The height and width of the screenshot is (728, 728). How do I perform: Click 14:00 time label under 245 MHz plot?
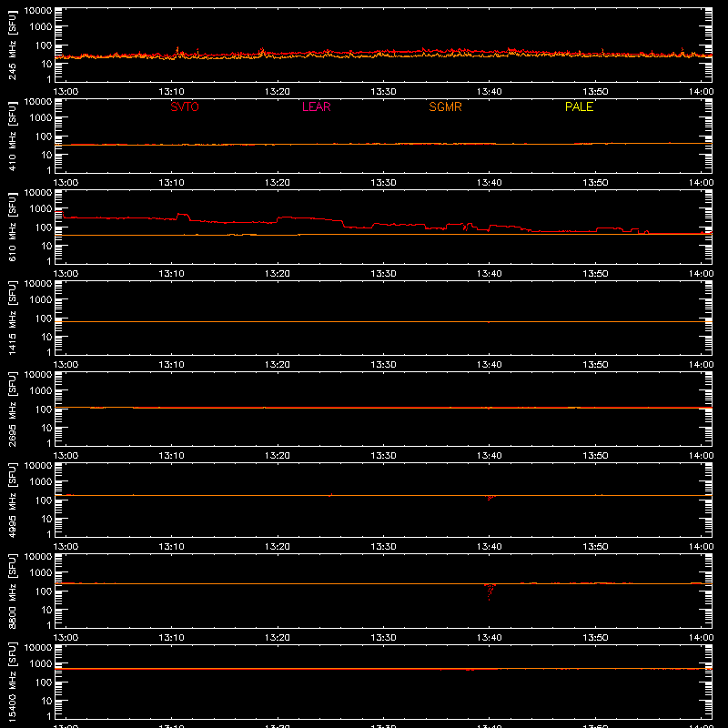[x=701, y=92]
